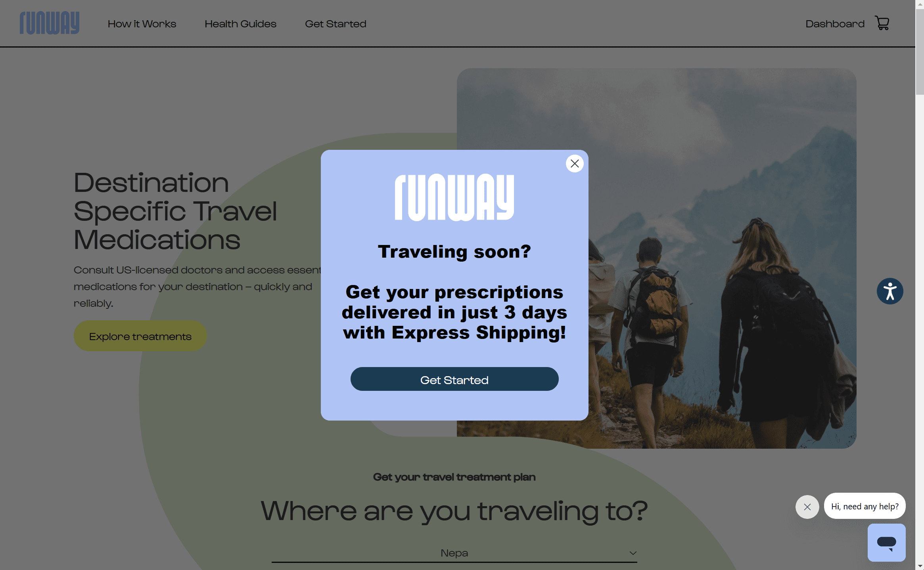Dismiss the popup close button
The image size is (924, 570).
[574, 162]
